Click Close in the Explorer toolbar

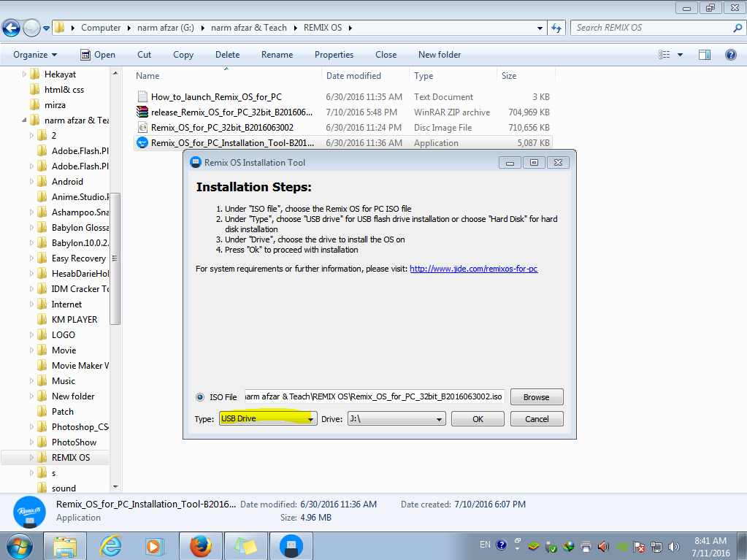coord(386,55)
